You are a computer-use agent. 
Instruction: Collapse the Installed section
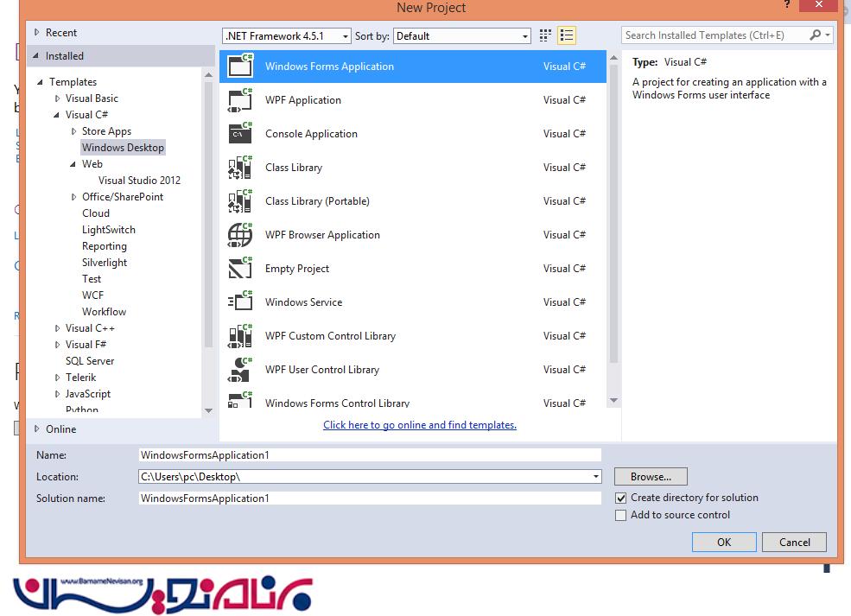click(36, 56)
